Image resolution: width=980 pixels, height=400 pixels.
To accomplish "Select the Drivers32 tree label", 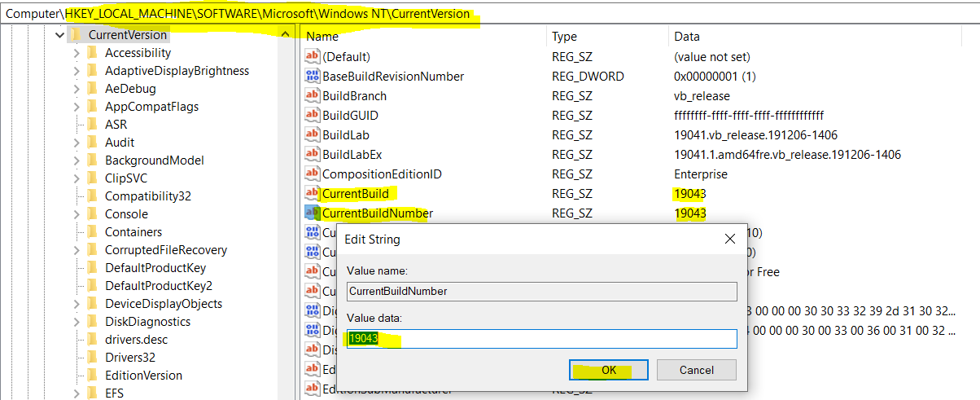I will tap(130, 358).
